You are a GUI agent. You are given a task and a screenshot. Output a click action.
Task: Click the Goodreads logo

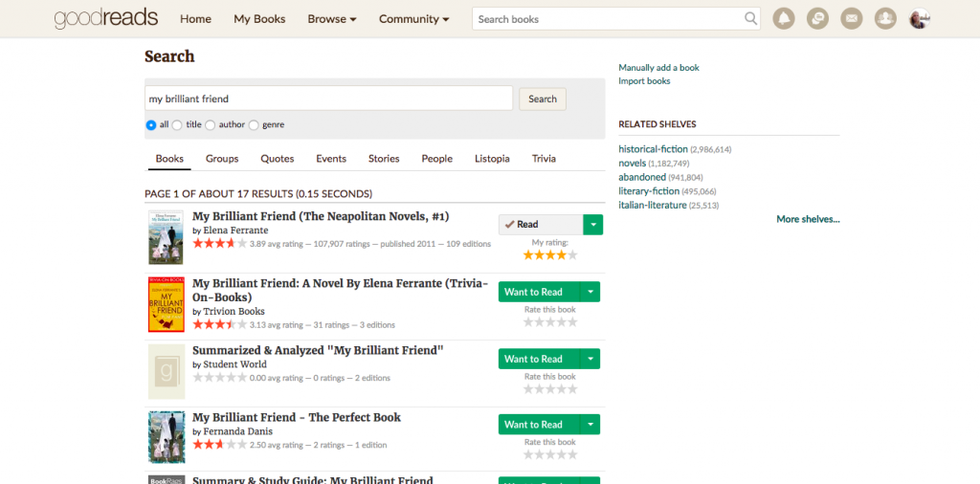click(106, 19)
